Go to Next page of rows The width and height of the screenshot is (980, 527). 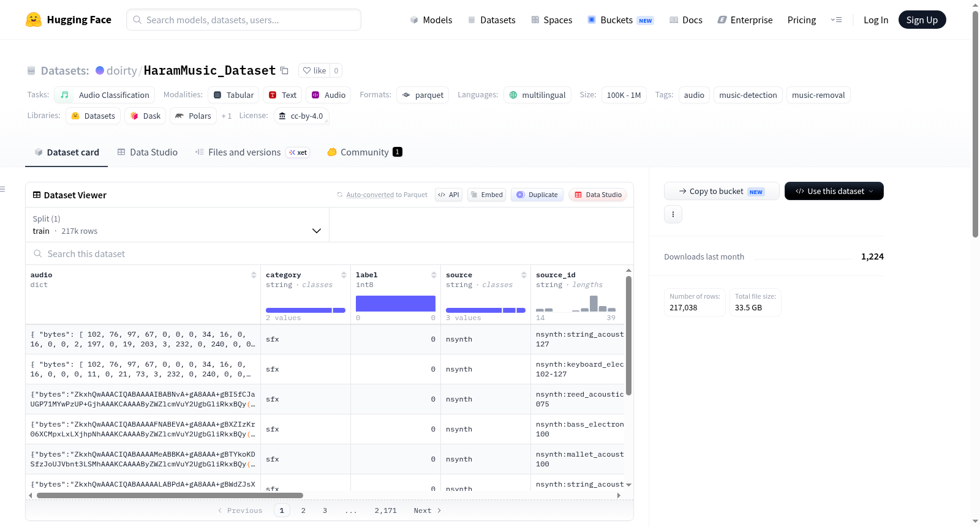428,510
